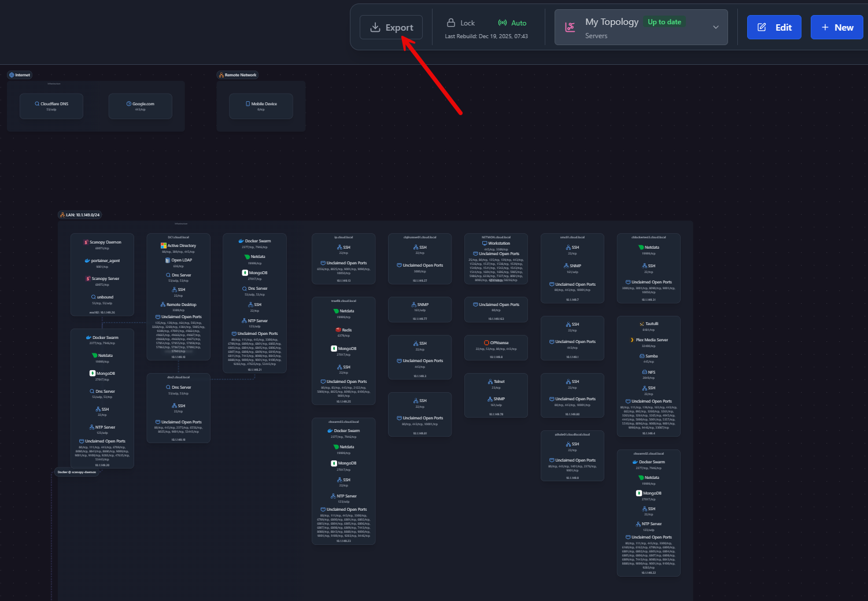The image size is (868, 601).
Task: Click the Open LDAP service icon
Action: click(x=168, y=260)
